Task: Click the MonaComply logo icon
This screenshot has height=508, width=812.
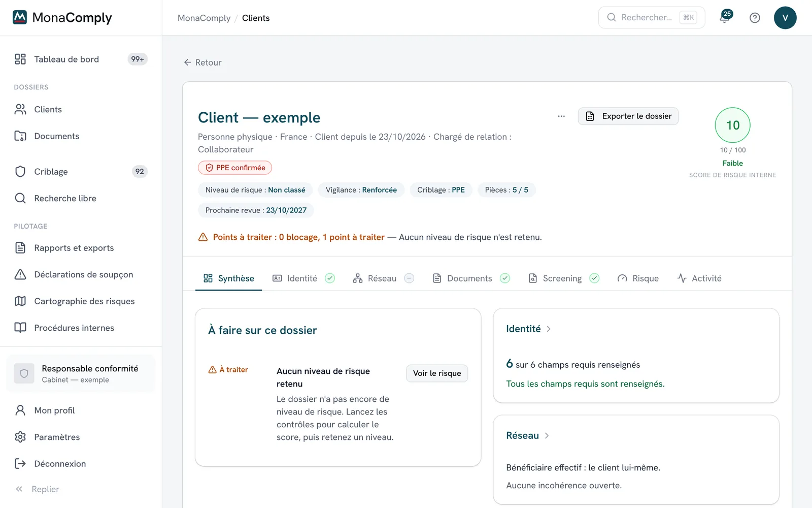Action: coord(20,17)
